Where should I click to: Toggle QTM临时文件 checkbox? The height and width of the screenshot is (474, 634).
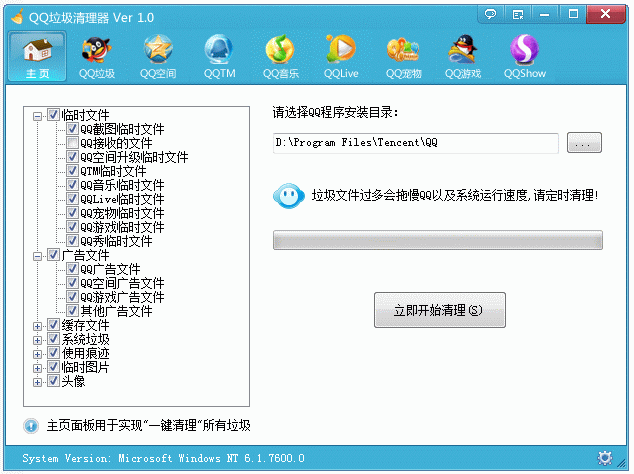(x=72, y=171)
